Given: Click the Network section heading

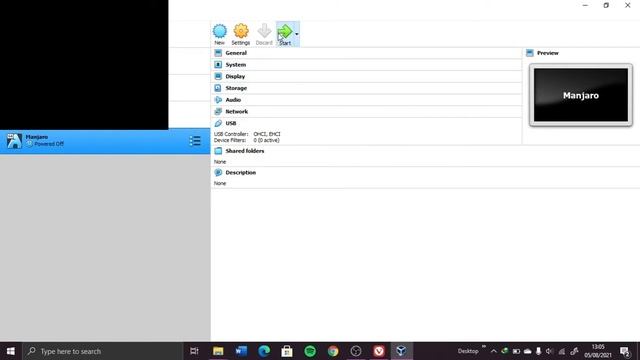Looking at the screenshot, I should 236,111.
